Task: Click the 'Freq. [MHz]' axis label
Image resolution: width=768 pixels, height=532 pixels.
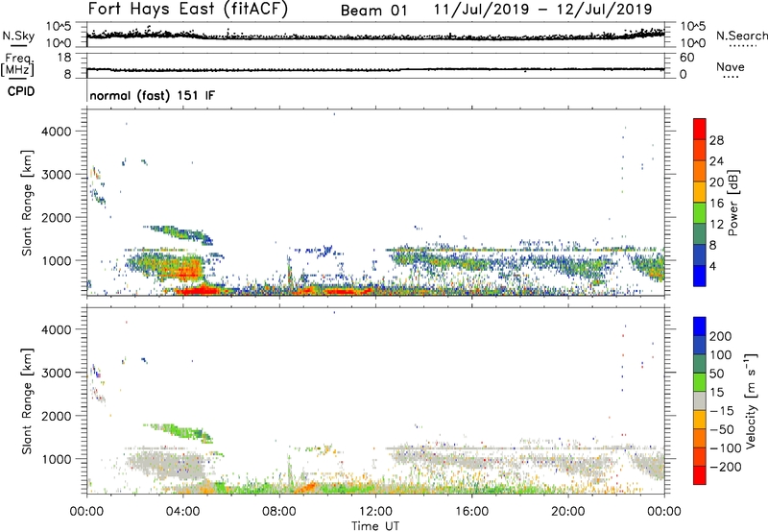Action: click(17, 64)
